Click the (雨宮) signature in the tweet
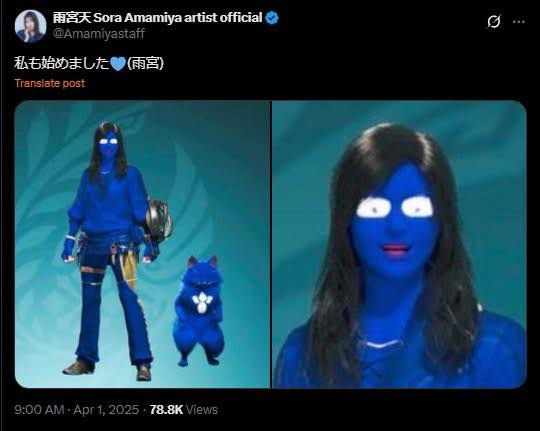 [x=145, y=63]
